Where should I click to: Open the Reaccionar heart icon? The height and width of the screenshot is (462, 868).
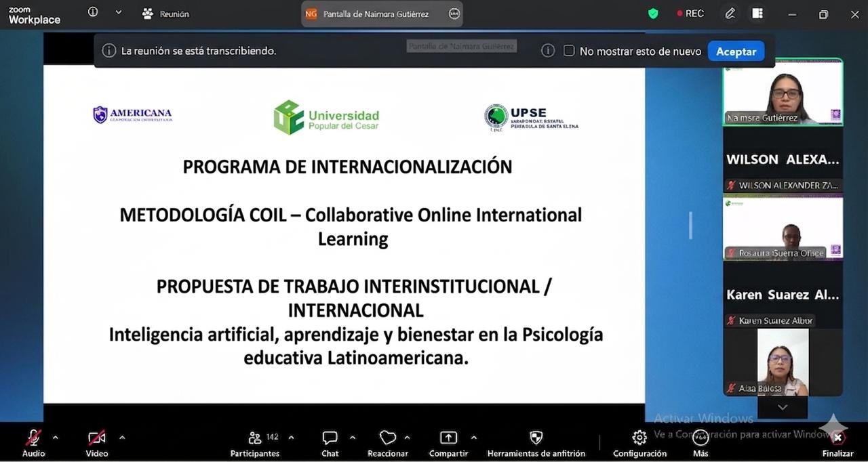tap(388, 438)
